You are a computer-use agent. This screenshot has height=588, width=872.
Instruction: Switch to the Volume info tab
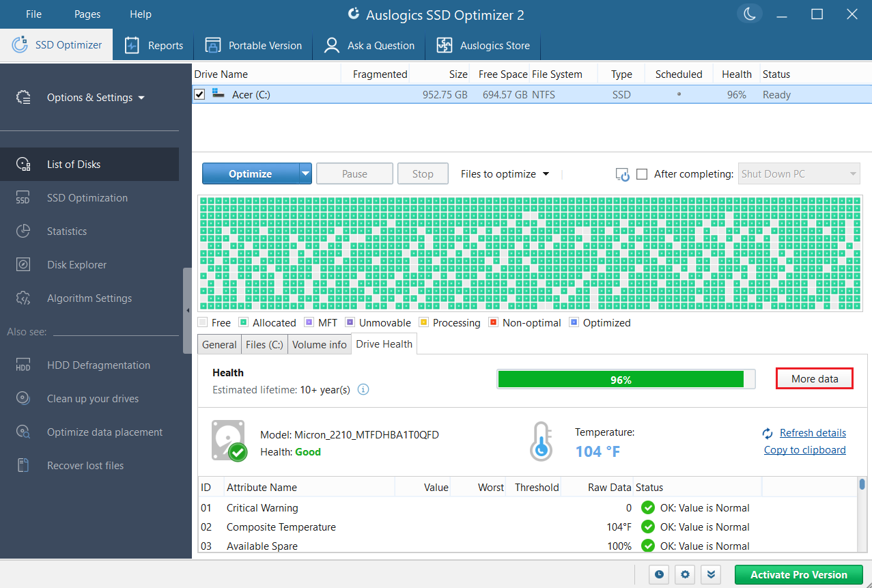point(319,345)
